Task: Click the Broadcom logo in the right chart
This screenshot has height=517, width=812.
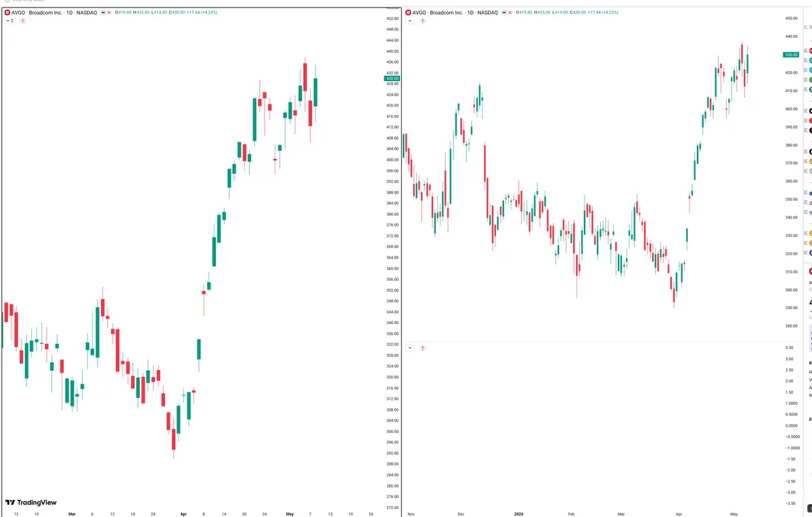Action: (x=409, y=12)
